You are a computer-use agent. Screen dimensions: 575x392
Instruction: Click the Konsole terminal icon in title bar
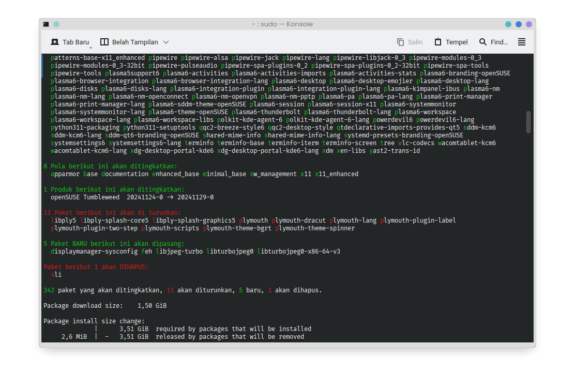47,24
